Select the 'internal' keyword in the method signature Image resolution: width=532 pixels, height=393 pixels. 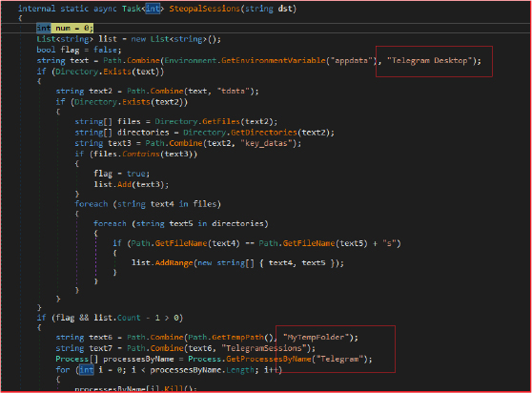point(36,9)
